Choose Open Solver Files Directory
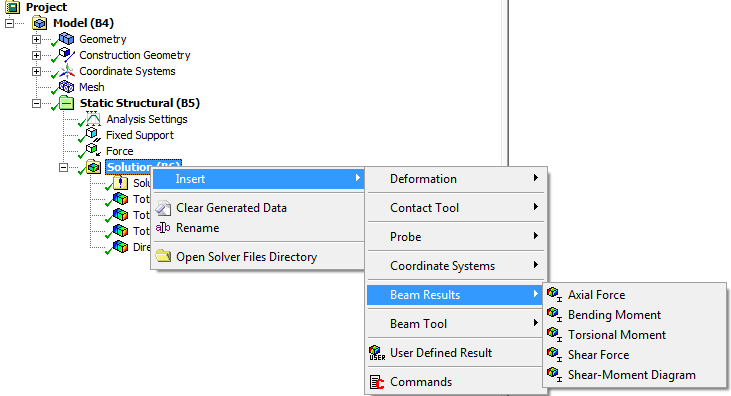The height and width of the screenshot is (396, 731). 258,257
